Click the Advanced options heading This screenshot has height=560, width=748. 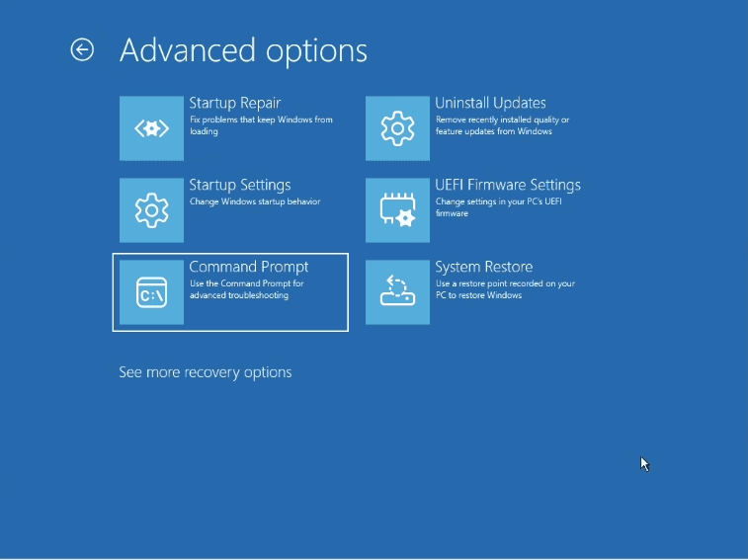(x=243, y=50)
